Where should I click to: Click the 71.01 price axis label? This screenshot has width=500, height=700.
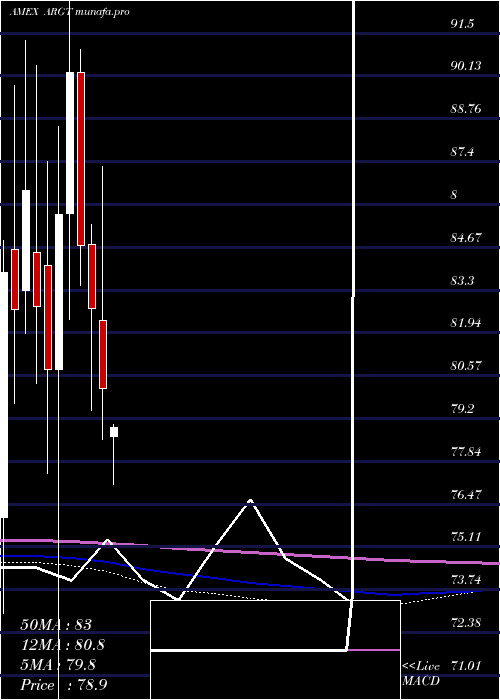point(466,666)
